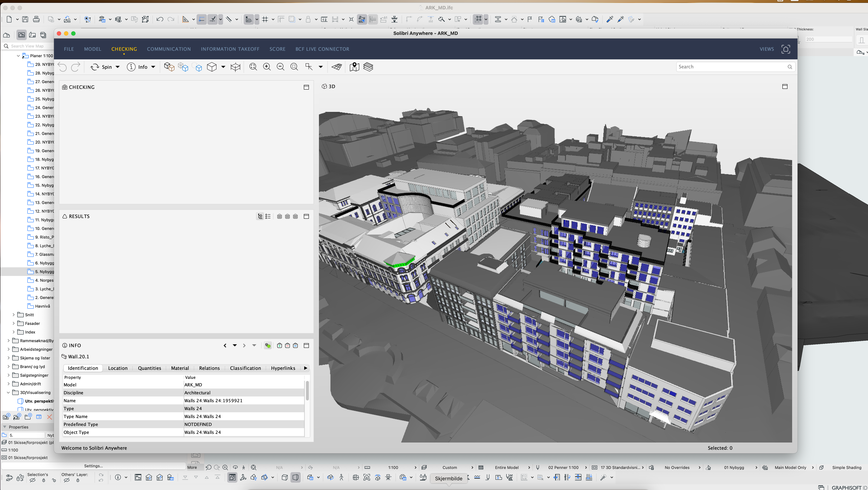Switch to the MODEL tab

pos(92,49)
